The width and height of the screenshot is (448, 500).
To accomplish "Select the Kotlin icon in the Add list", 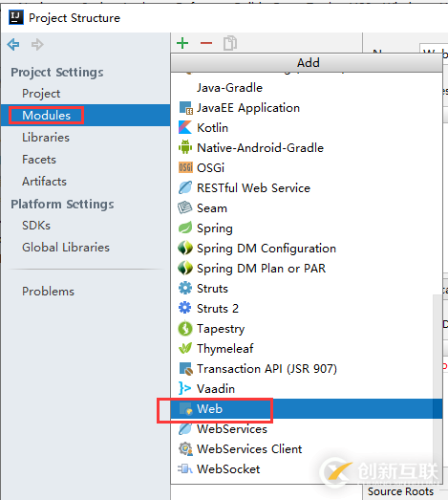I will 185,127.
